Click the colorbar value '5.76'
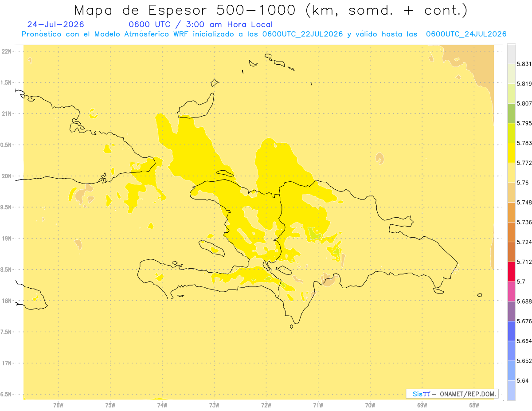The image size is (532, 411). [523, 183]
